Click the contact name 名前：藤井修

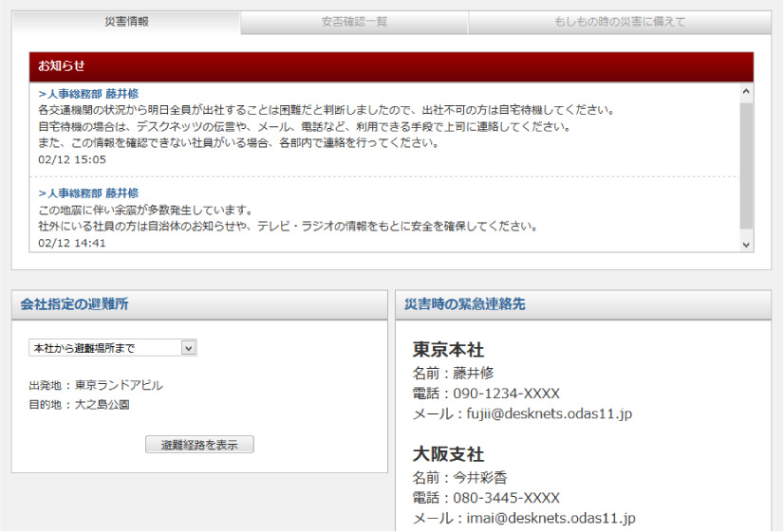pyautogui.click(x=453, y=373)
